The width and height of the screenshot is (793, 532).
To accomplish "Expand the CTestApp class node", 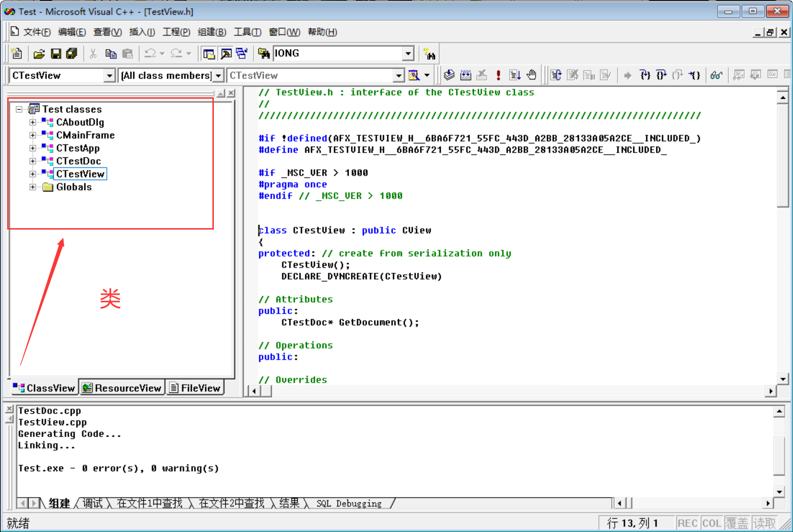I will (x=33, y=148).
